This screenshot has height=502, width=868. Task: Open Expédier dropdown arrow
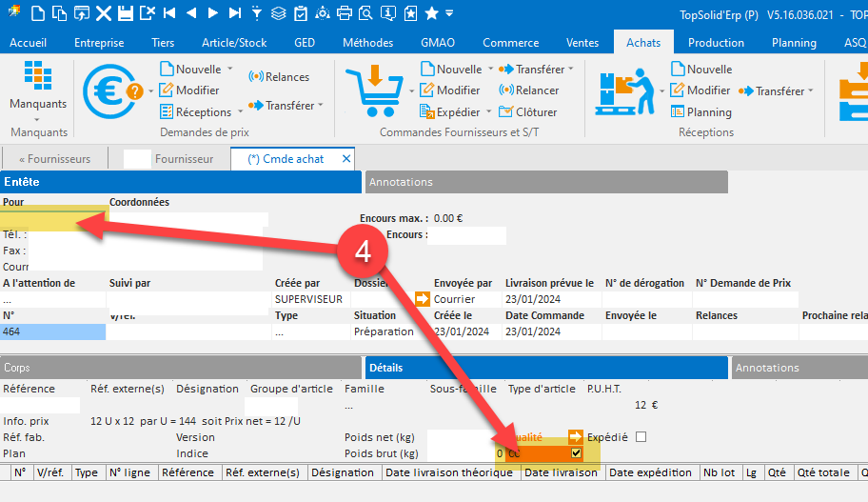pyautogui.click(x=489, y=111)
